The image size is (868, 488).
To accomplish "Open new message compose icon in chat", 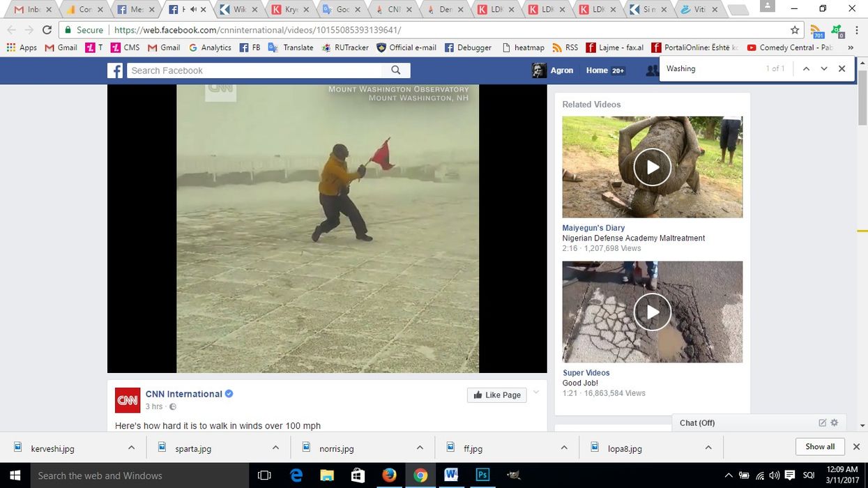I will tap(822, 422).
